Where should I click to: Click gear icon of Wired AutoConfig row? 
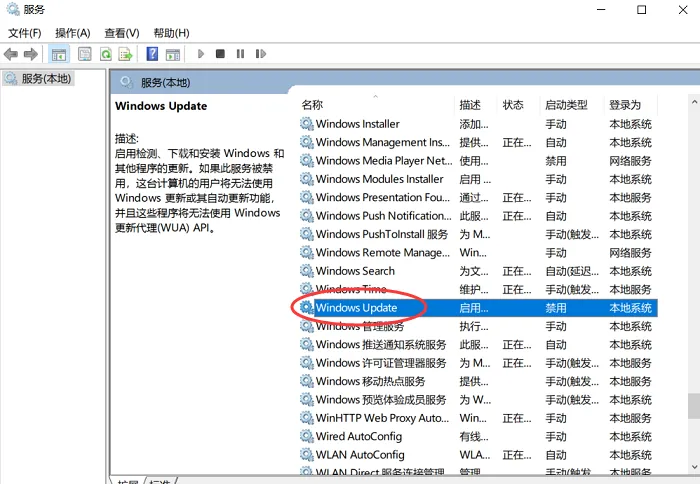click(x=306, y=436)
